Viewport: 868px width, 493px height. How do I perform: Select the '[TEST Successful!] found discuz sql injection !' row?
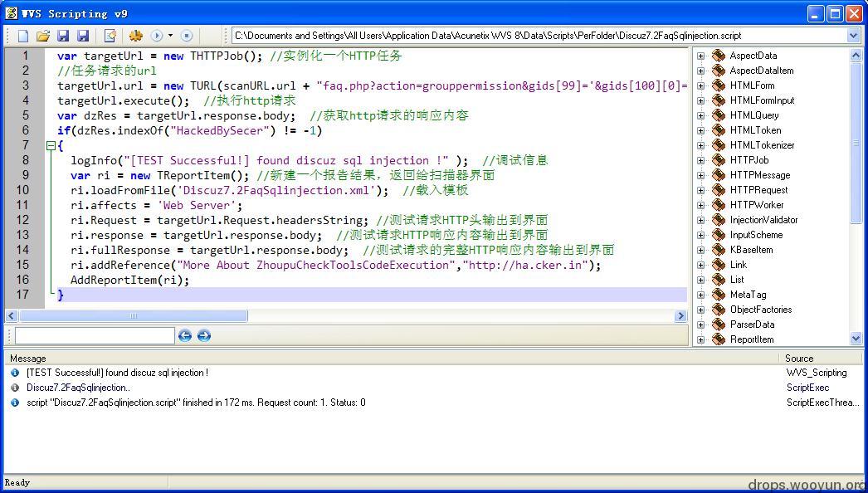point(433,373)
